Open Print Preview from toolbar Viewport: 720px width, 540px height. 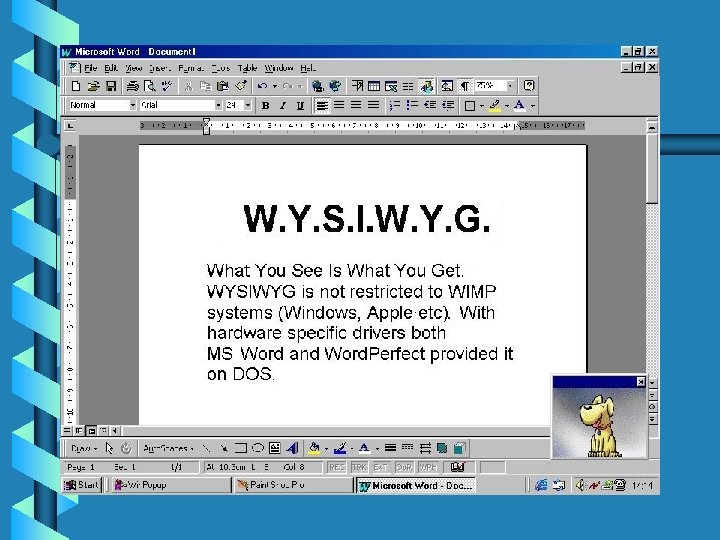click(x=149, y=86)
